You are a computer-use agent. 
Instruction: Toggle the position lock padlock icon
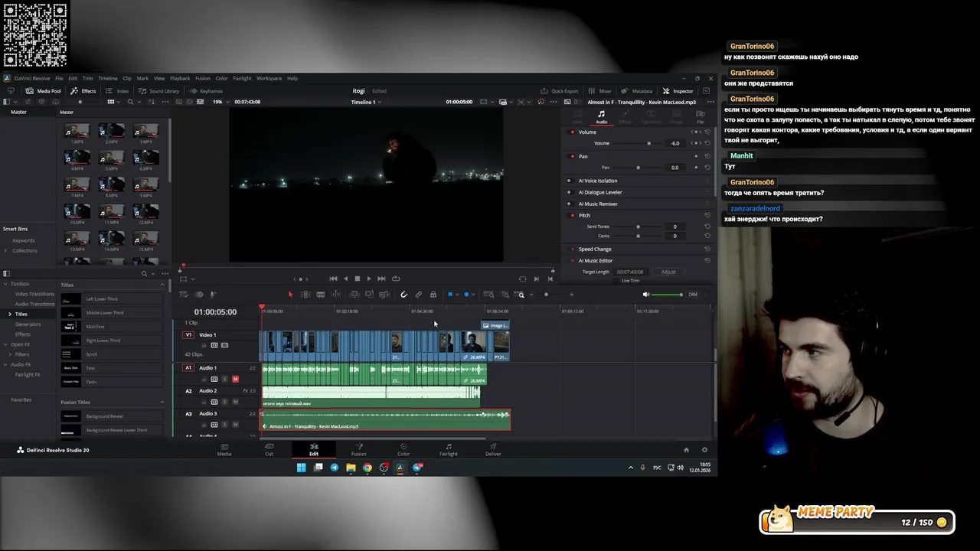(433, 295)
